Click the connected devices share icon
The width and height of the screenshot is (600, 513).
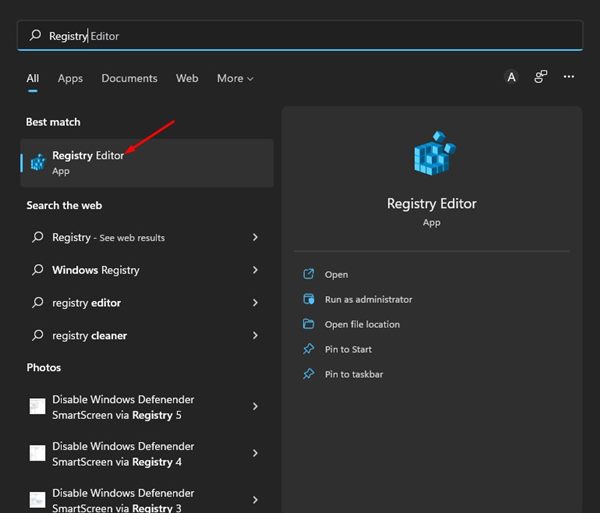coord(540,77)
